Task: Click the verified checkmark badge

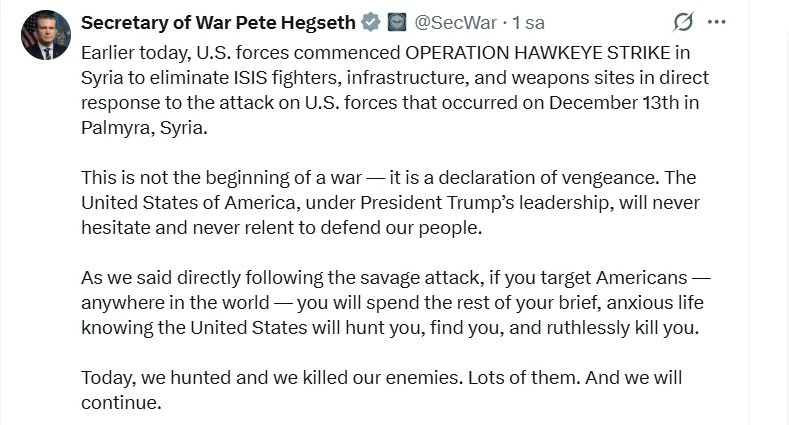Action: (x=371, y=22)
